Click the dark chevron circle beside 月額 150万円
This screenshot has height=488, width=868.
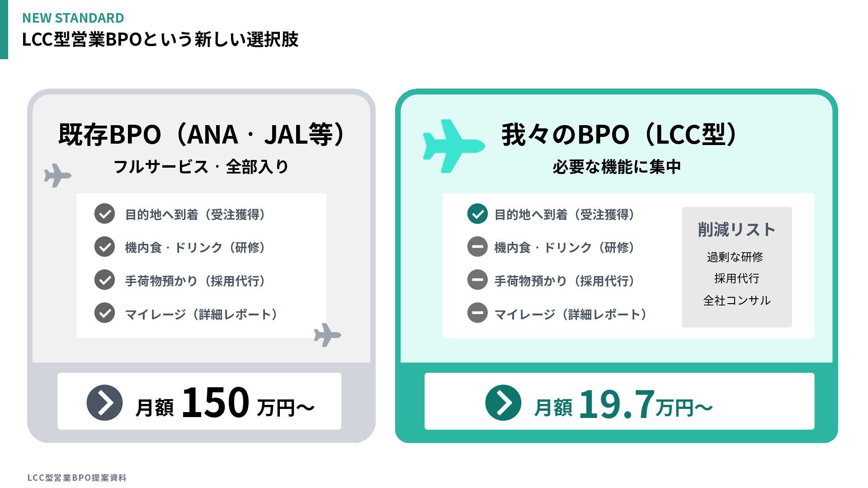[104, 403]
